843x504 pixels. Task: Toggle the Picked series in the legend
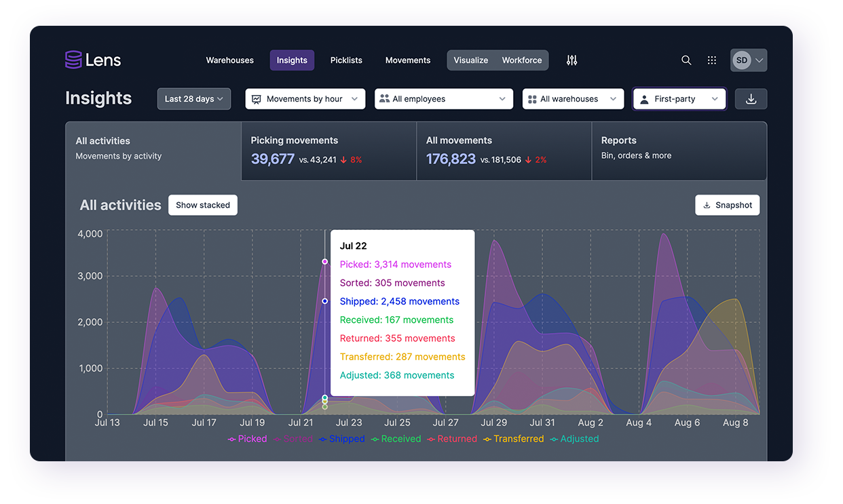tap(252, 439)
